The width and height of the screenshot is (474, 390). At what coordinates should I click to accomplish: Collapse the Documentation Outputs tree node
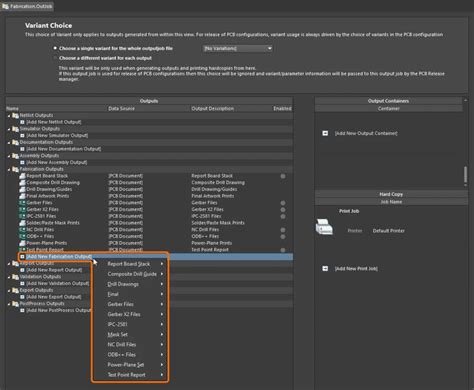tap(9, 143)
